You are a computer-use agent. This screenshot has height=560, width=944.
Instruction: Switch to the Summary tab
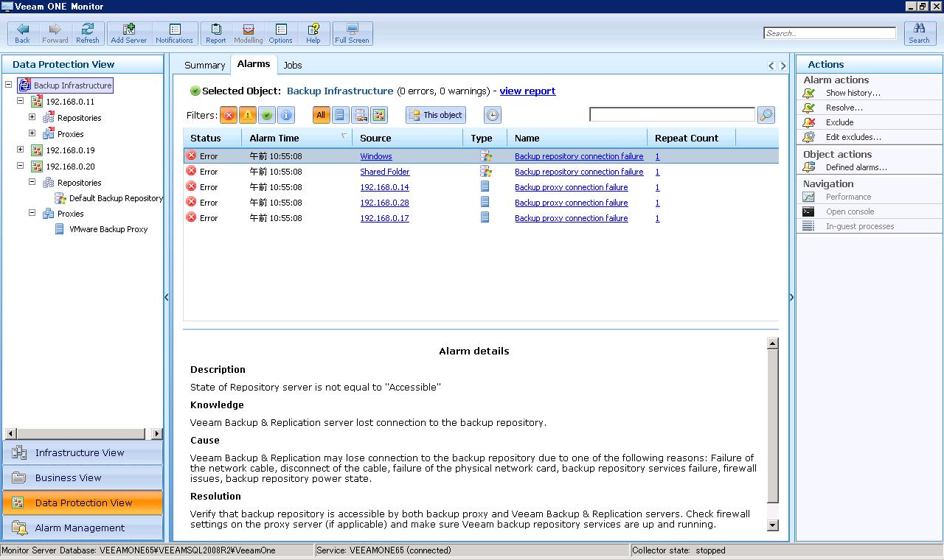(204, 65)
